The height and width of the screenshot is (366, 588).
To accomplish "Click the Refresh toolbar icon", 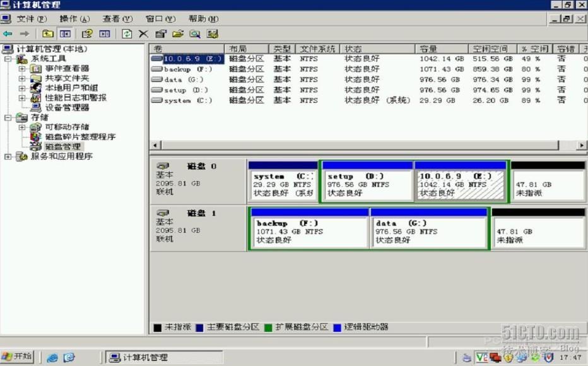I will [127, 34].
